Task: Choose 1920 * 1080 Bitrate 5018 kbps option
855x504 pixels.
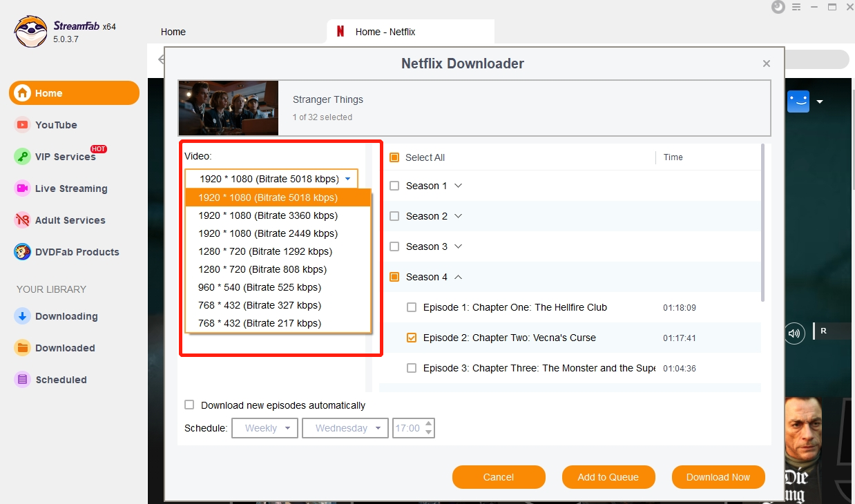Action: click(x=278, y=197)
